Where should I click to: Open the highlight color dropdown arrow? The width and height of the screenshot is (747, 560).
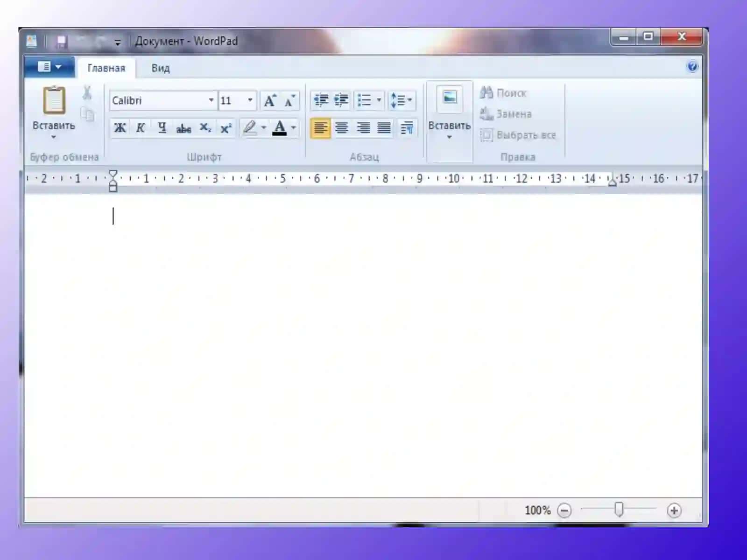coord(264,127)
